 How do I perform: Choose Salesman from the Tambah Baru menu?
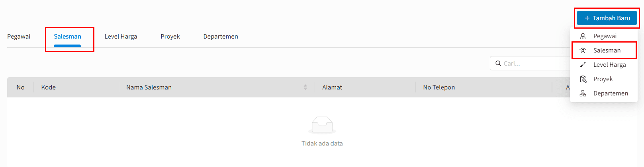click(604, 50)
